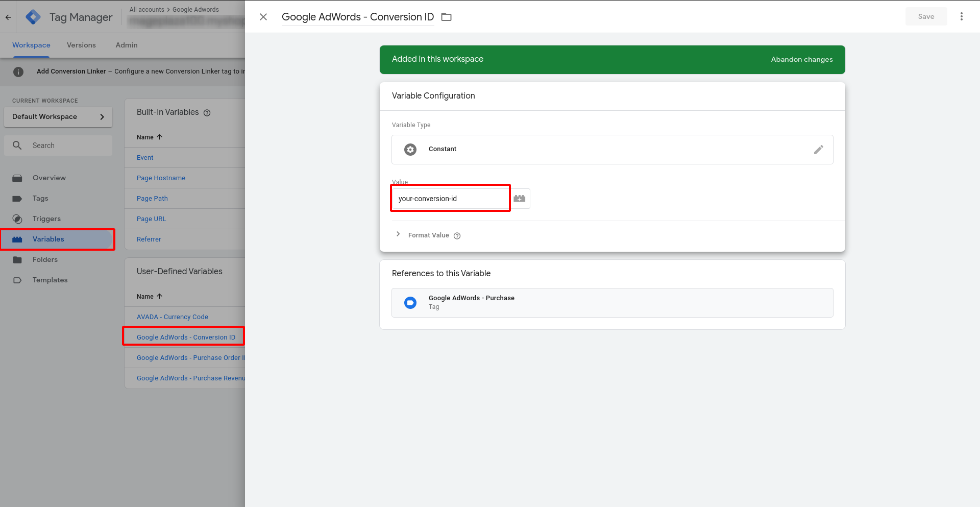Image resolution: width=980 pixels, height=507 pixels.
Task: Click the info icon in Conversion Linker notice
Action: point(18,72)
